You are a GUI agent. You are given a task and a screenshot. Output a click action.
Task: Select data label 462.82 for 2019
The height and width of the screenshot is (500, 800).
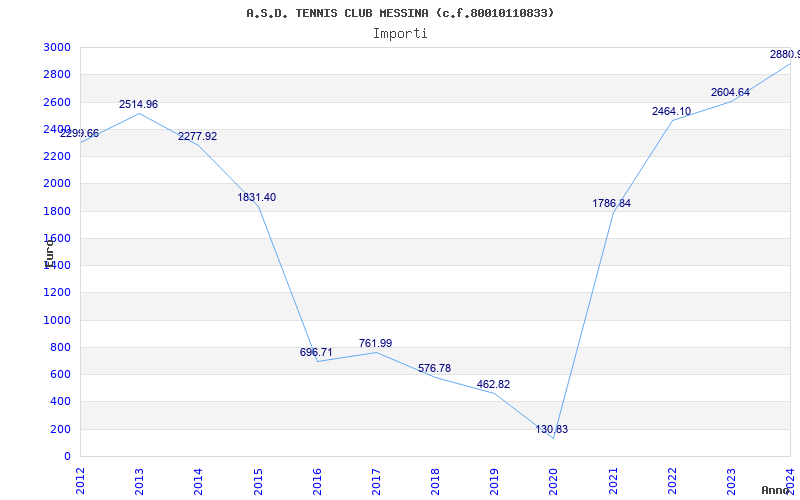pyautogui.click(x=493, y=384)
